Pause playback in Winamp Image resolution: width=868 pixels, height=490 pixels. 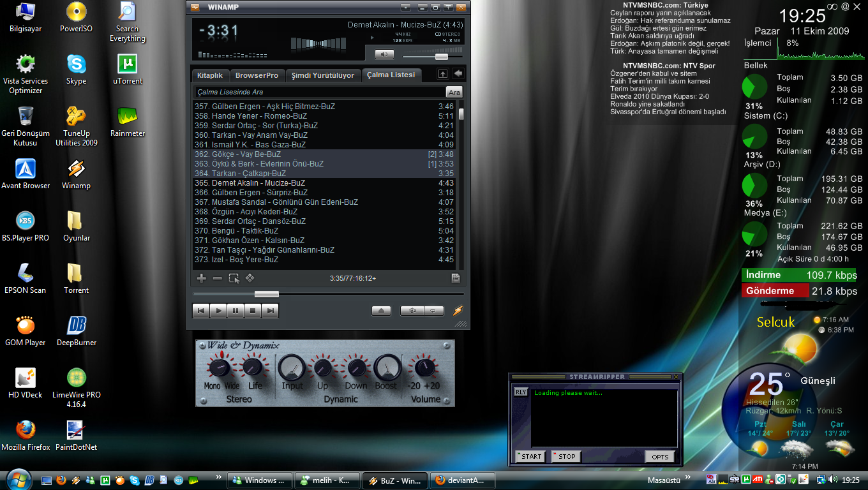pyautogui.click(x=236, y=311)
